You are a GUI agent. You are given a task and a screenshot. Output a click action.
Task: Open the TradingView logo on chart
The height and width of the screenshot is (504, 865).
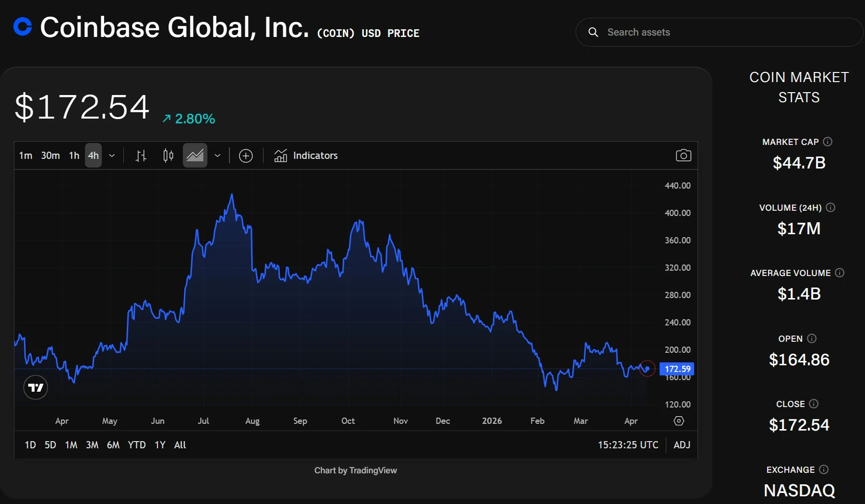click(x=36, y=387)
